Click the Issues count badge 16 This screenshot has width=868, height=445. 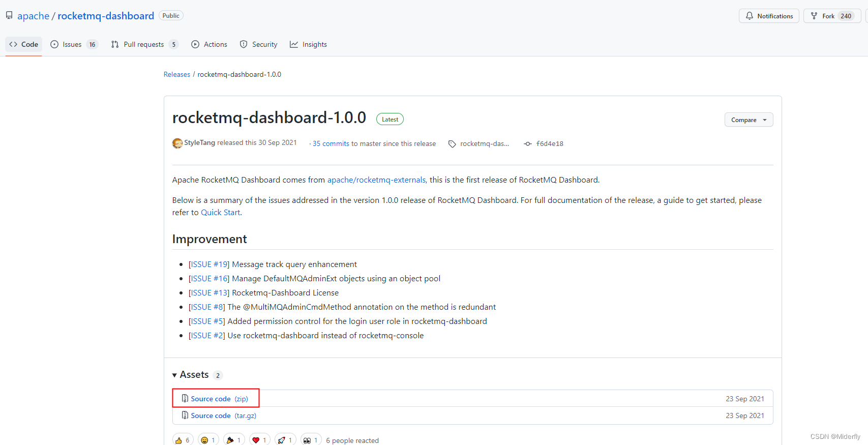(x=92, y=44)
